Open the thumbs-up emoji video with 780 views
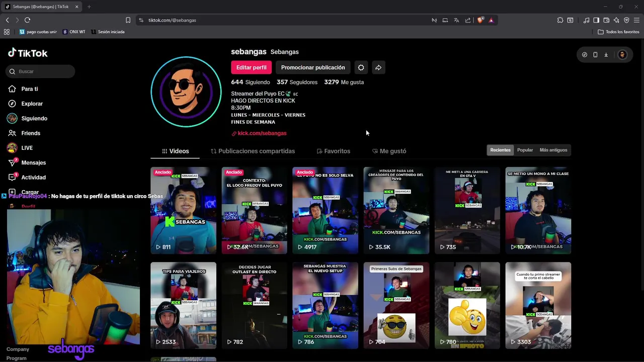The image size is (644, 362). (467, 305)
